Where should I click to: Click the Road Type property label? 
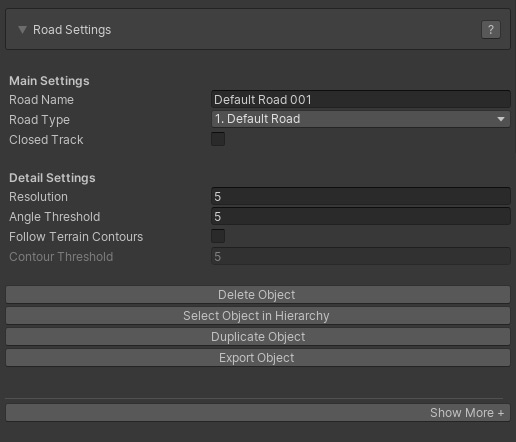click(39, 120)
